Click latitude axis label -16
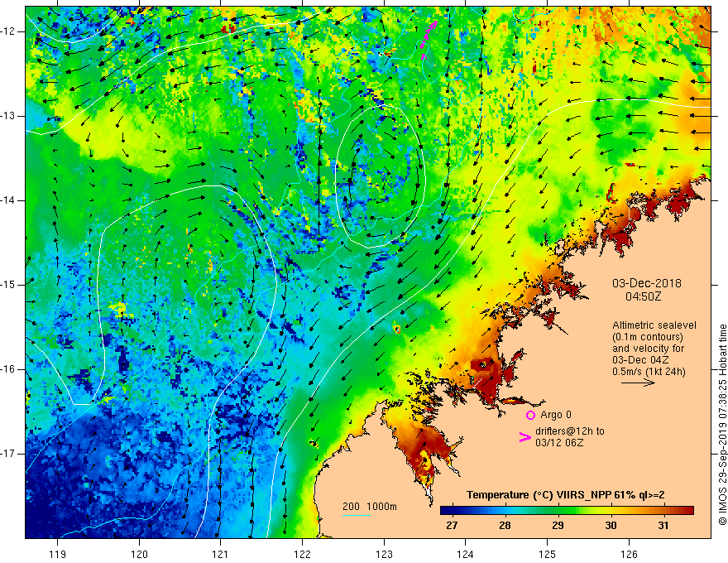The image size is (728, 563). pyautogui.click(x=8, y=369)
